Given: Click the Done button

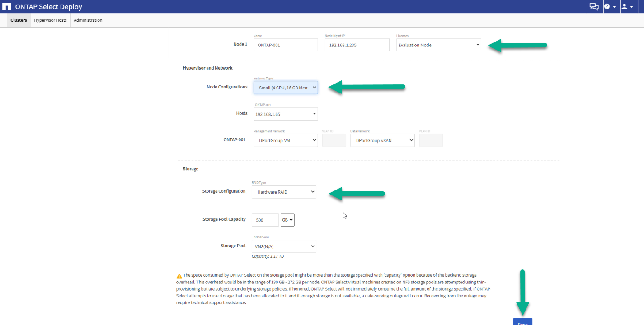Looking at the screenshot, I should (523, 322).
